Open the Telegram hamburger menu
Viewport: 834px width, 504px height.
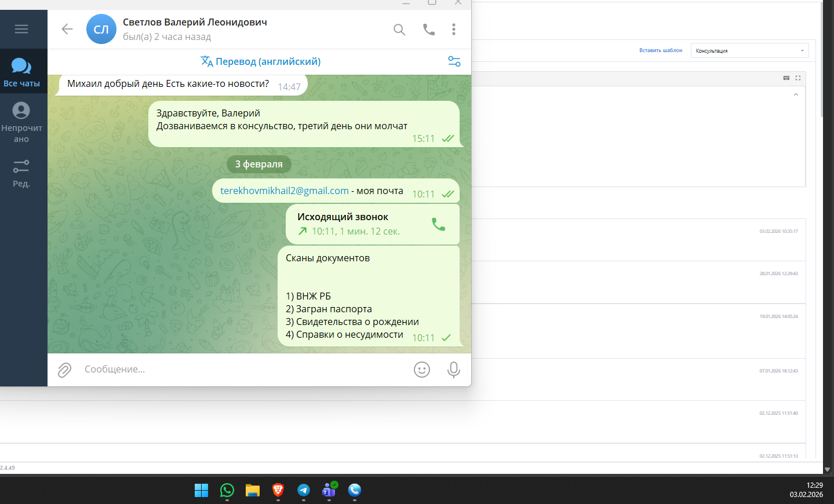[21, 29]
